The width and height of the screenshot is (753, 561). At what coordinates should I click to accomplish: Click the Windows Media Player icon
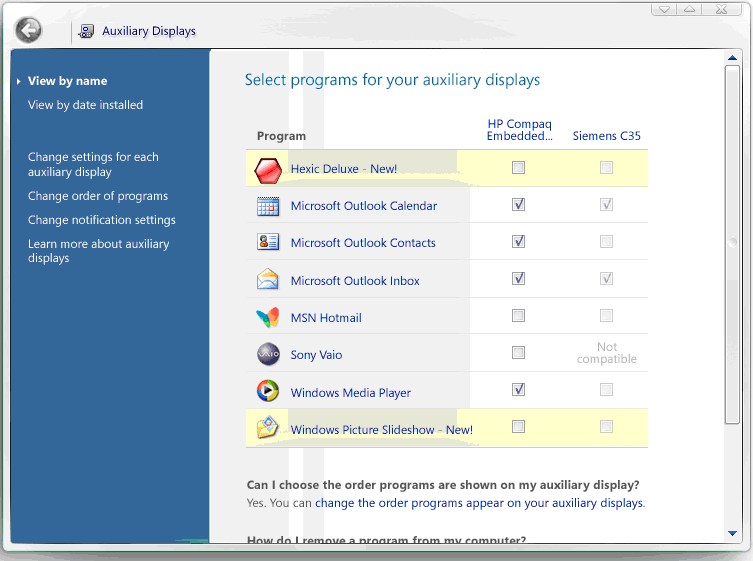tap(268, 392)
